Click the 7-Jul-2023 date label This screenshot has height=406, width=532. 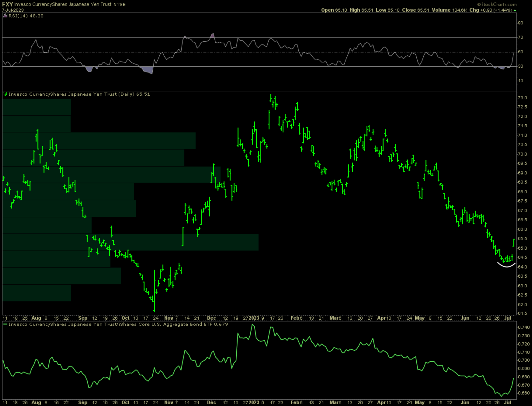pos(13,10)
